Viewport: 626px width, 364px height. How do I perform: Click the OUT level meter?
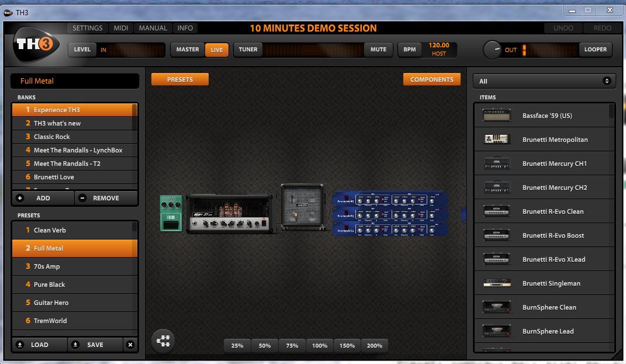(x=550, y=50)
